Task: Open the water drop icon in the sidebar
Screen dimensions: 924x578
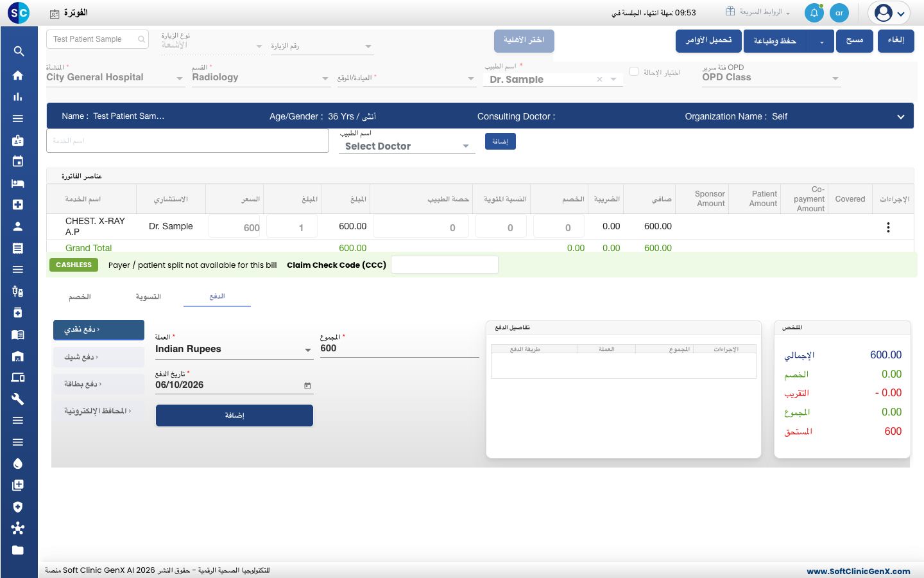Action: pyautogui.click(x=18, y=464)
